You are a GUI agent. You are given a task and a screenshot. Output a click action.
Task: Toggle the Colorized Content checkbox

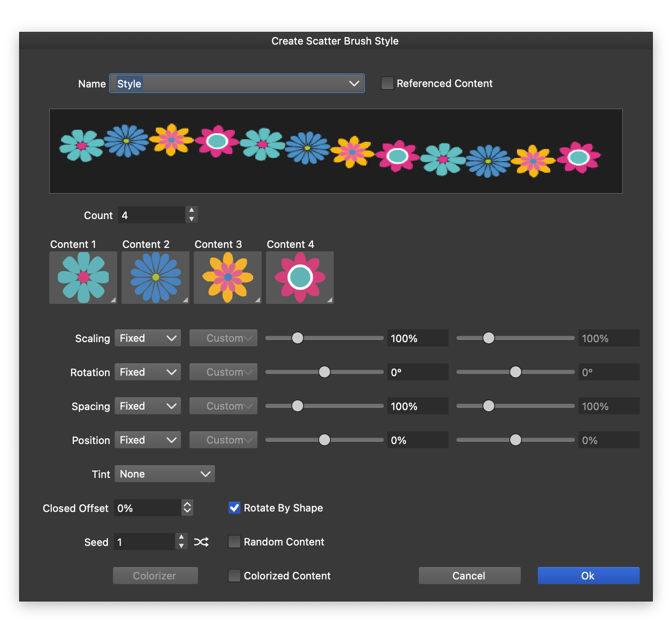(234, 576)
